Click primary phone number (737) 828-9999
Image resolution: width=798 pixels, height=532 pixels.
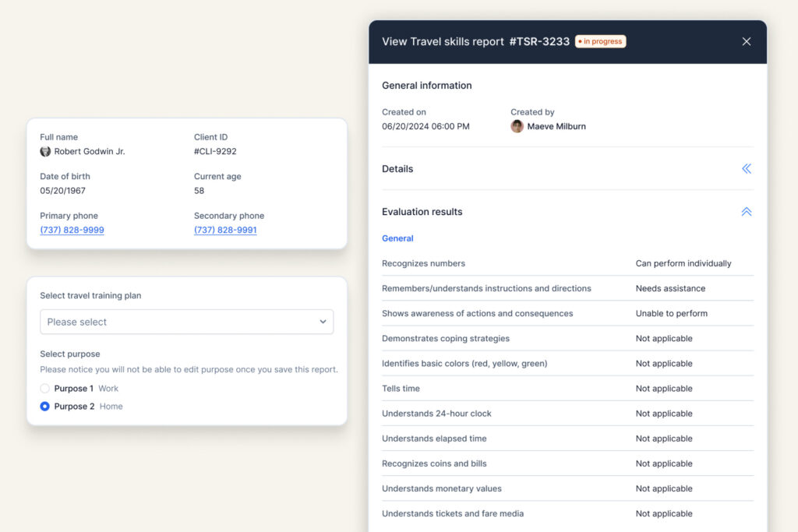72,231
